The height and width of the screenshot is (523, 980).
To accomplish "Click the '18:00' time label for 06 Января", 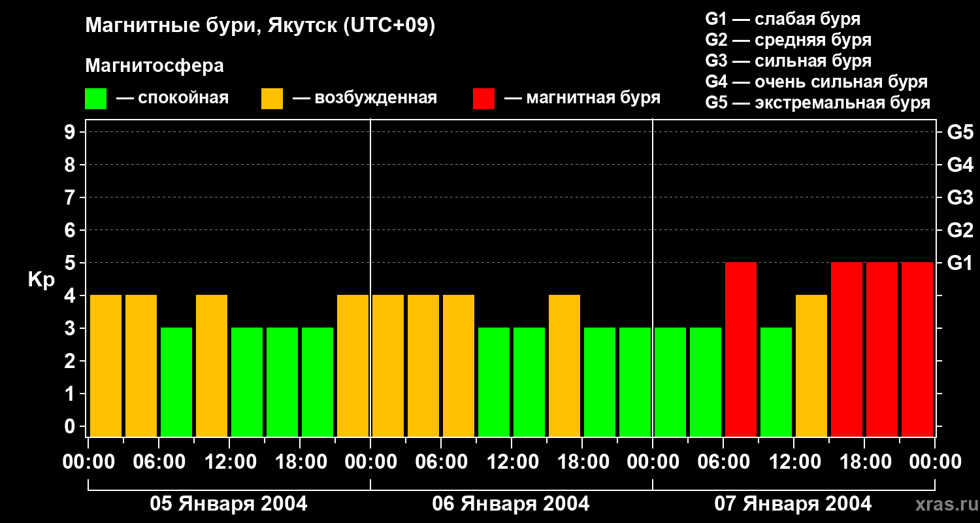I will tap(582, 462).
